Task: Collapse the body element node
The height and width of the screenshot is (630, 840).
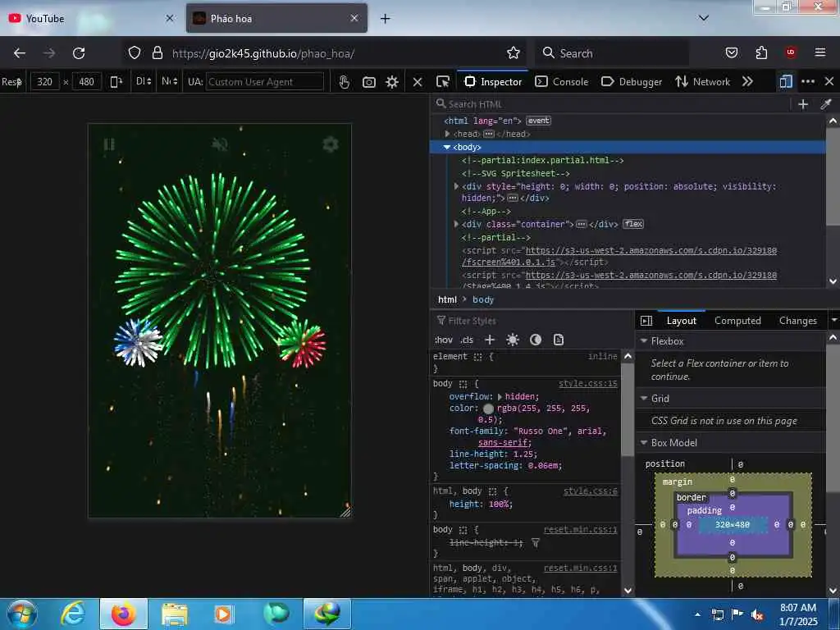Action: 447,147
